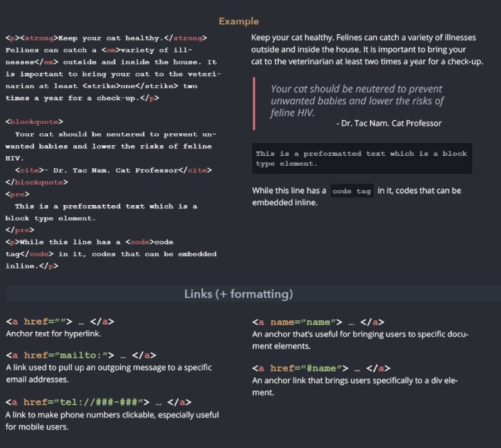
Task: Click the preformatted text block
Action: click(x=362, y=158)
